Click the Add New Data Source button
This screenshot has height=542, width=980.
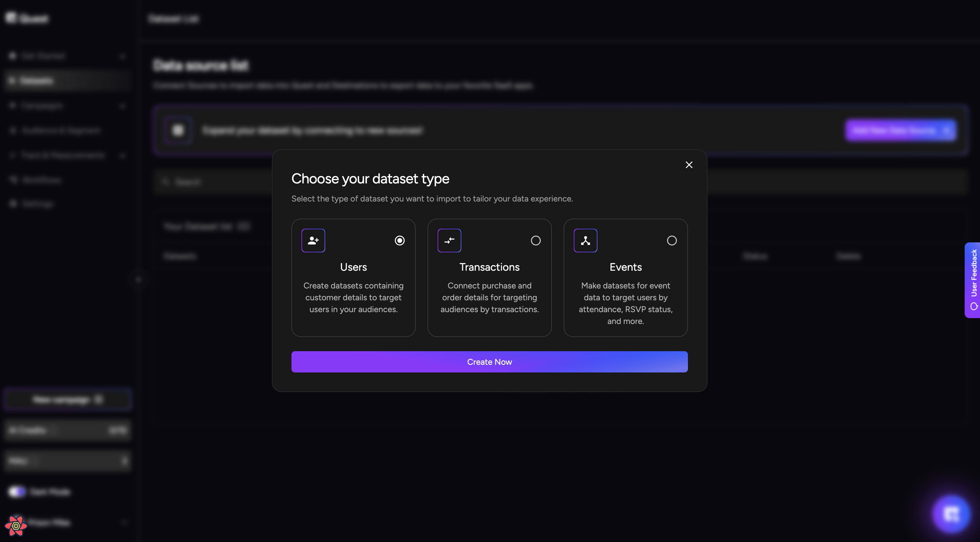pos(900,130)
